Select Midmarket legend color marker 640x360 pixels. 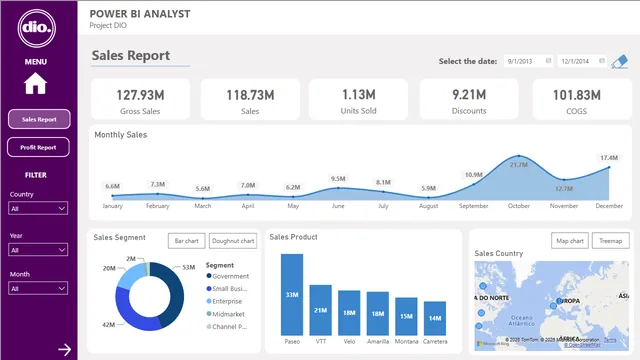[x=209, y=314]
